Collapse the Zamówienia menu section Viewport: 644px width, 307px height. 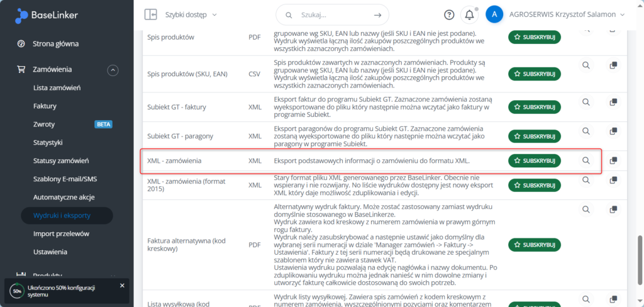click(x=113, y=70)
